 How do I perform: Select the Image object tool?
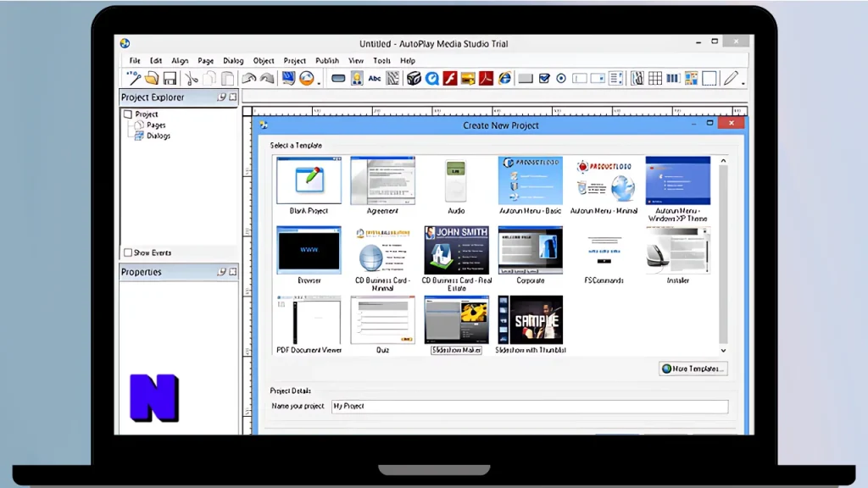coord(357,78)
